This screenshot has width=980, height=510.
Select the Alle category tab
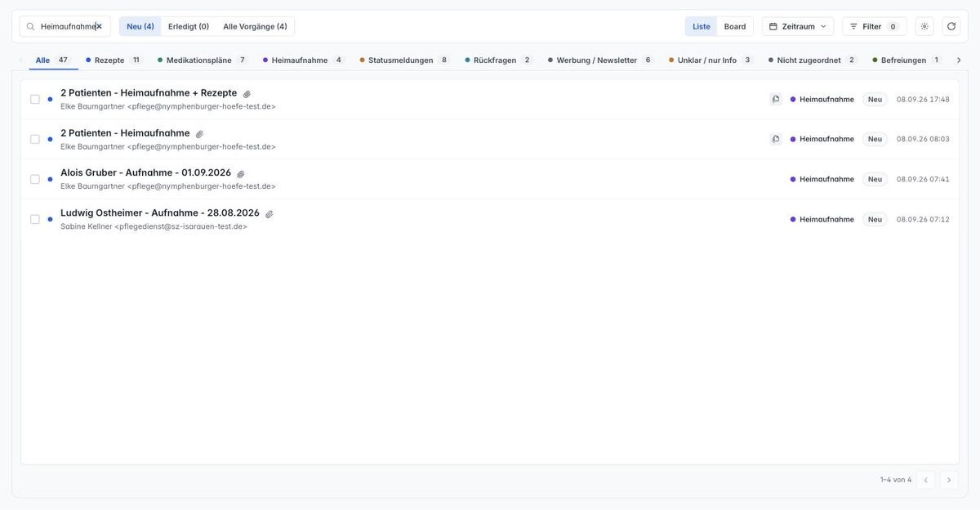coord(53,60)
